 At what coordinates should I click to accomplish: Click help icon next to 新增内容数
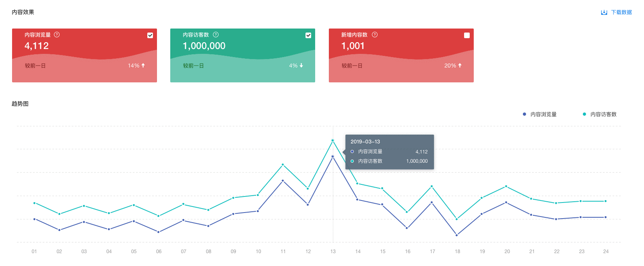point(375,35)
